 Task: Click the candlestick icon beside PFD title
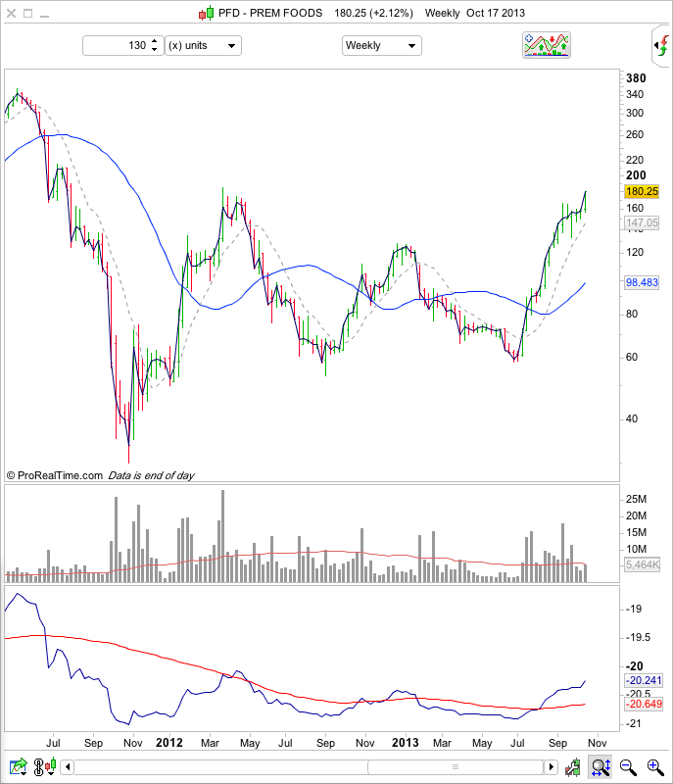pos(207,13)
